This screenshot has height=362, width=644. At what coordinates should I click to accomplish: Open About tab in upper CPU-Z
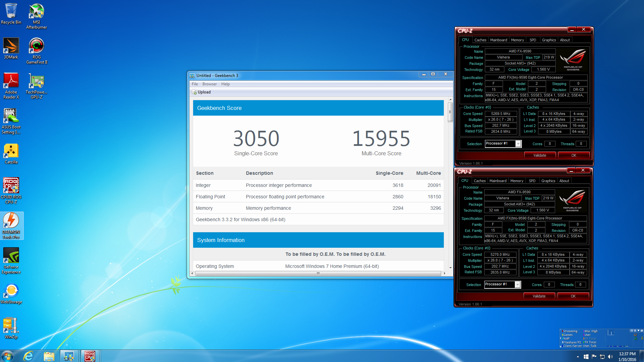(x=565, y=40)
